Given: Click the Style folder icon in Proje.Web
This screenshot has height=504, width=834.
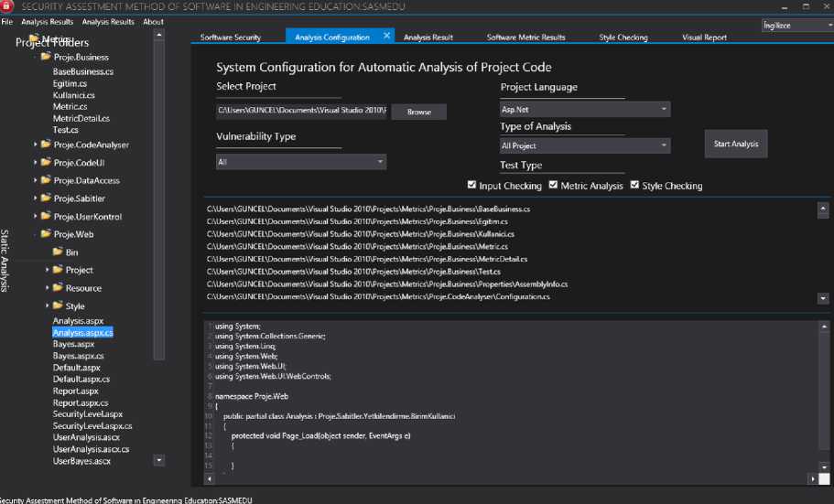Looking at the screenshot, I should (58, 306).
